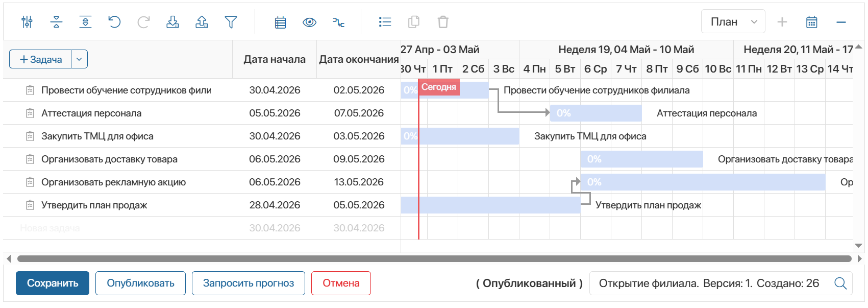Screen dimensions: 868x308
Task: Click the Закупить ТМЦ для офиса Gantt bar
Action: 460,136
